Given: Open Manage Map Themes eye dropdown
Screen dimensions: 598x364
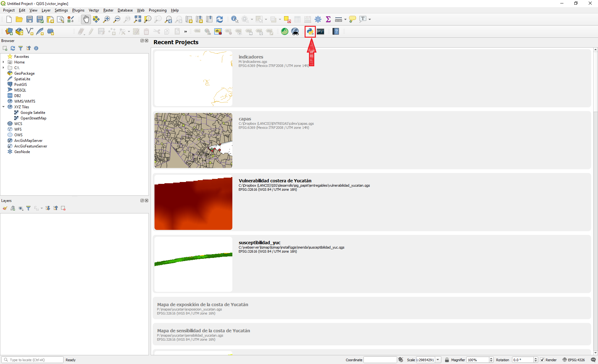Looking at the screenshot, I should [21, 208].
